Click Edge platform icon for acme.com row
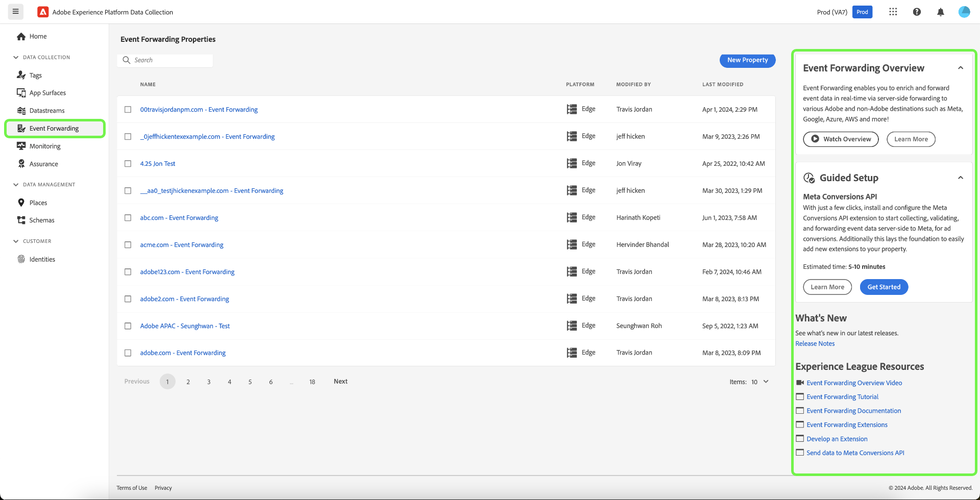This screenshot has height=500, width=980. tap(572, 244)
